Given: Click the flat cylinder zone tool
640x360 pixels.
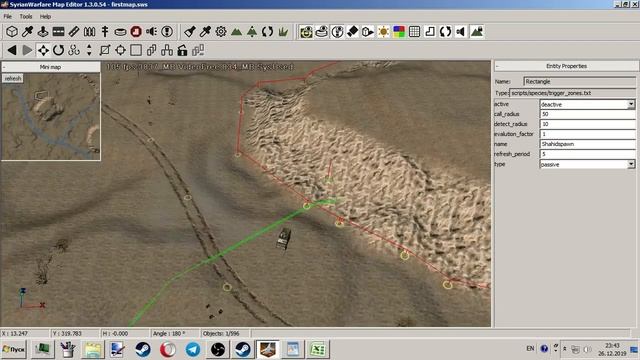Looking at the screenshot, I should click(x=120, y=31).
